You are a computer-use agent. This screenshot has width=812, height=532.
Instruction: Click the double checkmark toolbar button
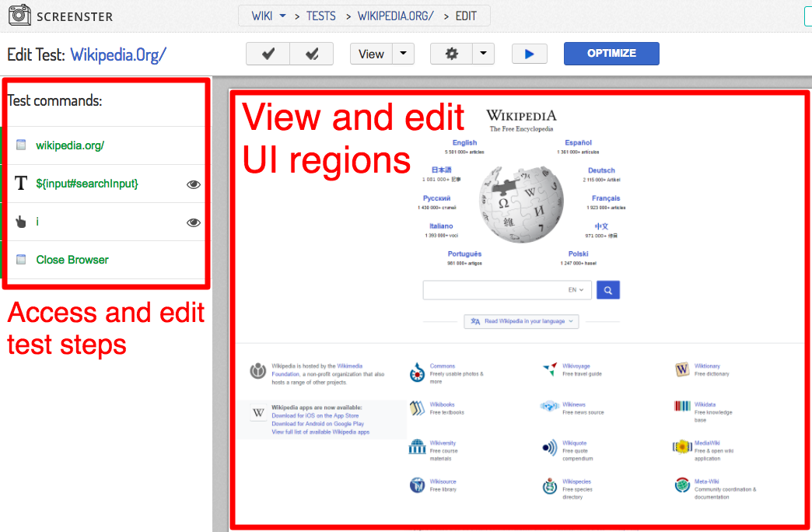tap(312, 54)
